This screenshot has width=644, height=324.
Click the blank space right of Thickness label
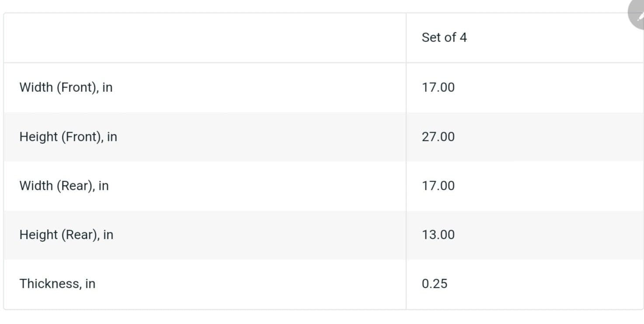coord(251,284)
